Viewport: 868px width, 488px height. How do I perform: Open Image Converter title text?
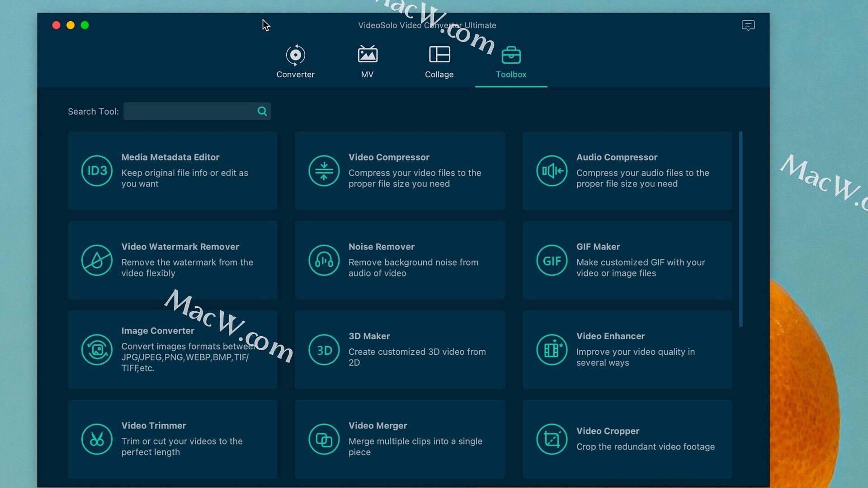tap(157, 331)
